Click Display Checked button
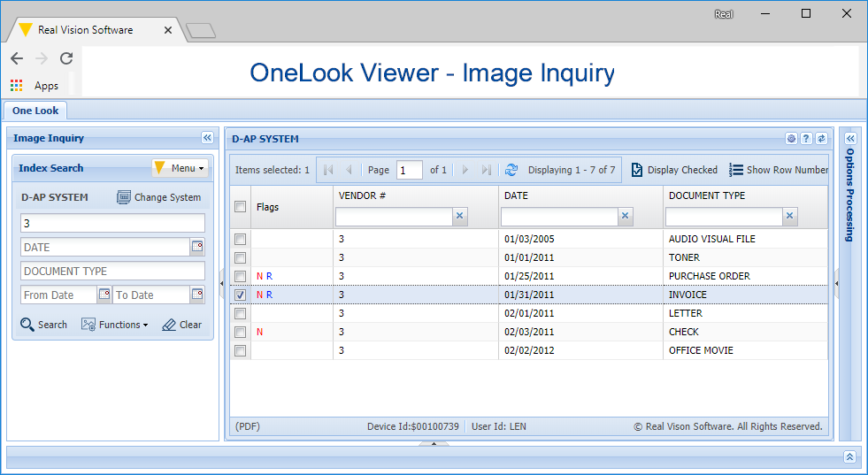The image size is (868, 475). tap(674, 170)
